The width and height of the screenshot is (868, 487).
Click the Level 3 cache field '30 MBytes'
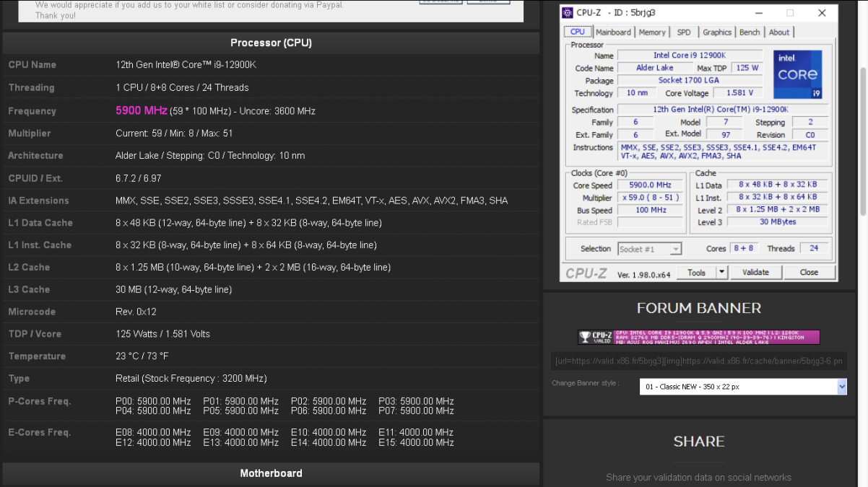tap(778, 222)
